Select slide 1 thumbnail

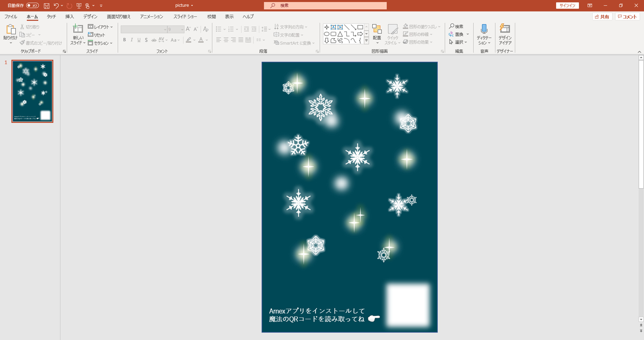click(x=33, y=91)
